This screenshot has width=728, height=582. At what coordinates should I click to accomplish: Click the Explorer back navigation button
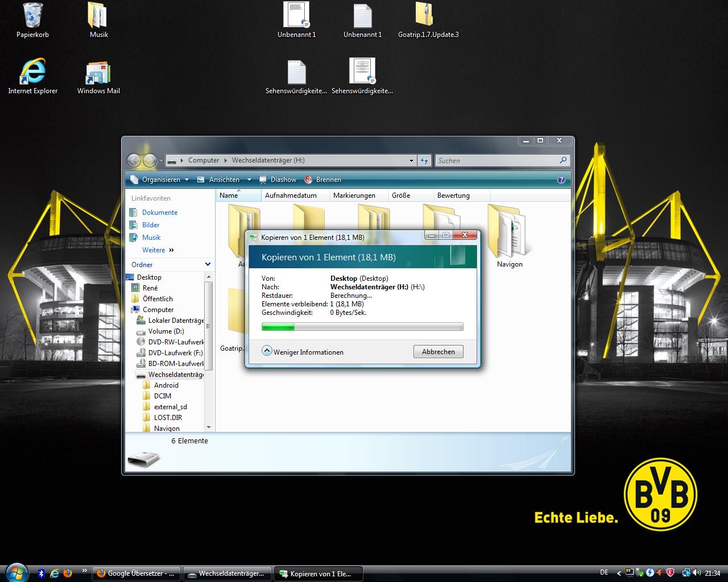click(134, 160)
